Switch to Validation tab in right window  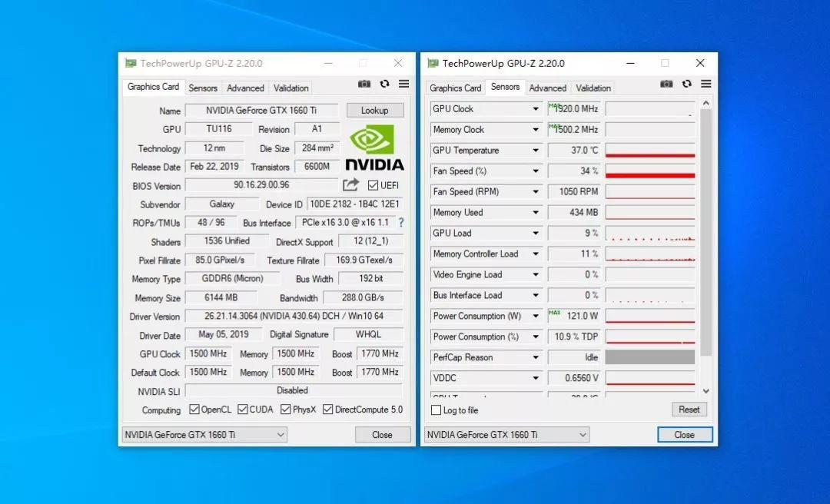tap(593, 88)
